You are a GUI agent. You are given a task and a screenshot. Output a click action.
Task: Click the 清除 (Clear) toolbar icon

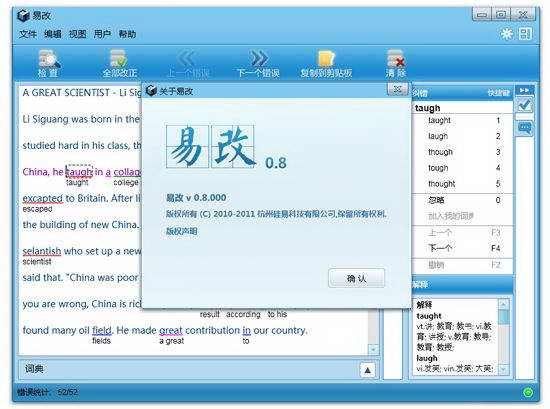396,63
